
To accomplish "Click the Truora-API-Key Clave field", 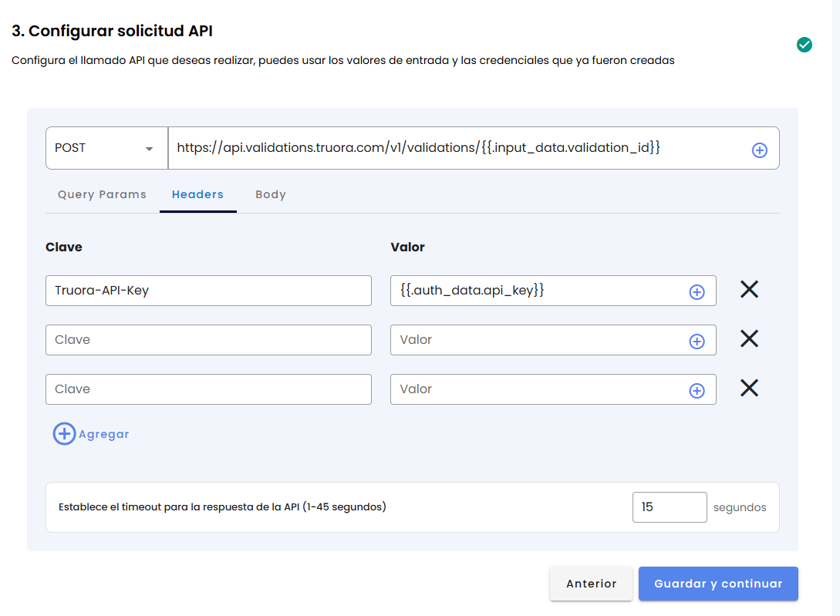I will 208,291.
